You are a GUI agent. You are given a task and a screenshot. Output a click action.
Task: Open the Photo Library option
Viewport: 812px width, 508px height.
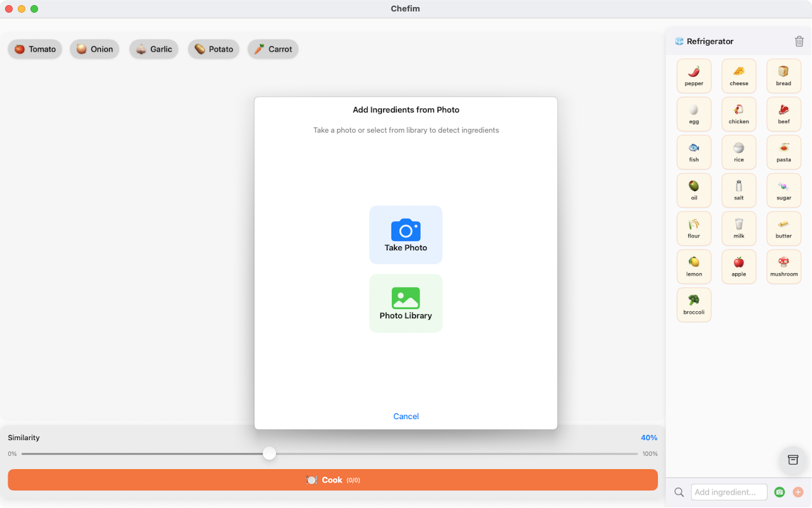point(406,304)
